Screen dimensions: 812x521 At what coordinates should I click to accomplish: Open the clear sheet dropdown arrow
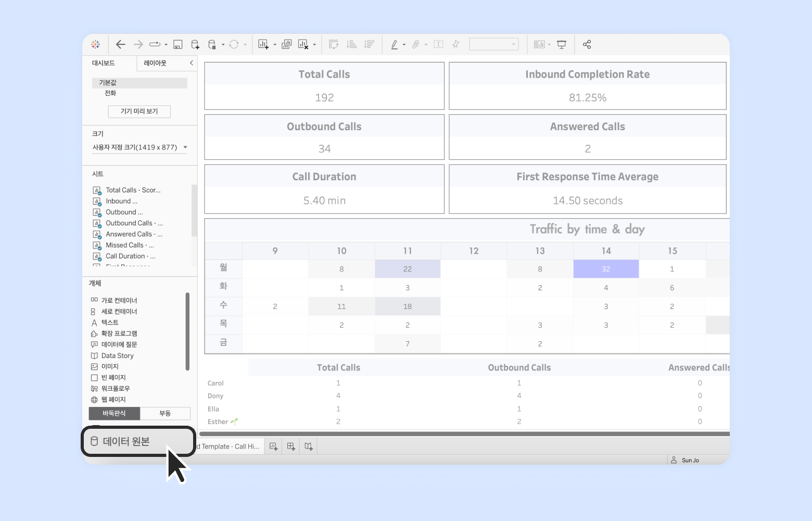314,45
